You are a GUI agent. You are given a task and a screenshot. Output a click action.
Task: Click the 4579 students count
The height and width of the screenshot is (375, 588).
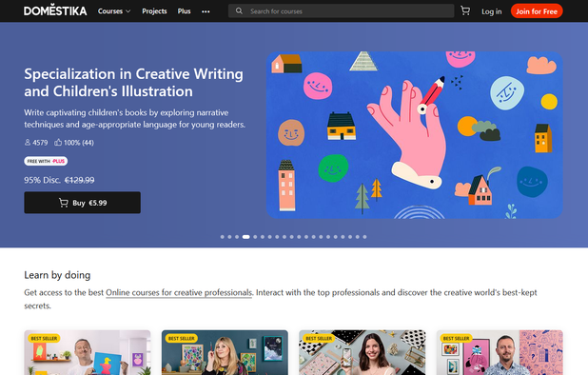pyautogui.click(x=36, y=143)
